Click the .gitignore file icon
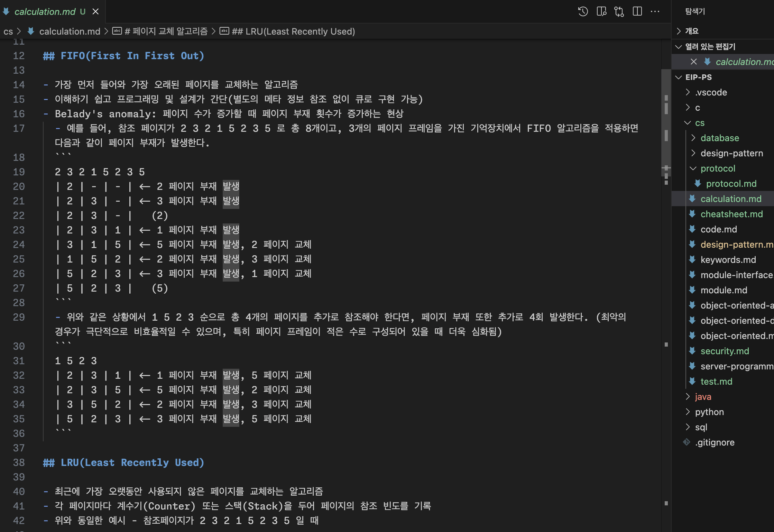 pos(687,442)
